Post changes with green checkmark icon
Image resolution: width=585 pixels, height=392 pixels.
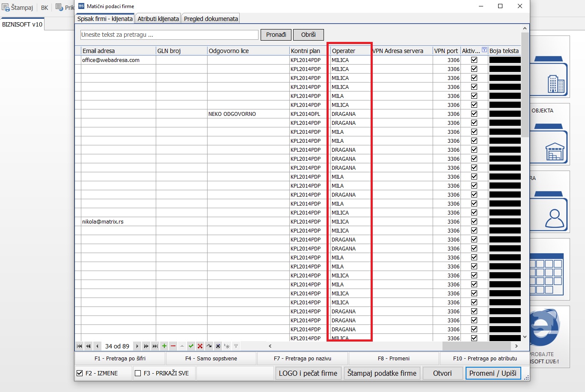click(x=191, y=346)
